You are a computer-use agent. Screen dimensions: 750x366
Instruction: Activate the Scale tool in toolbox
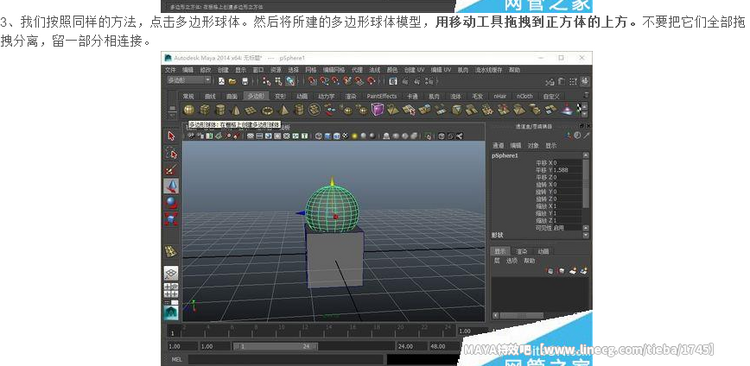[x=171, y=219]
